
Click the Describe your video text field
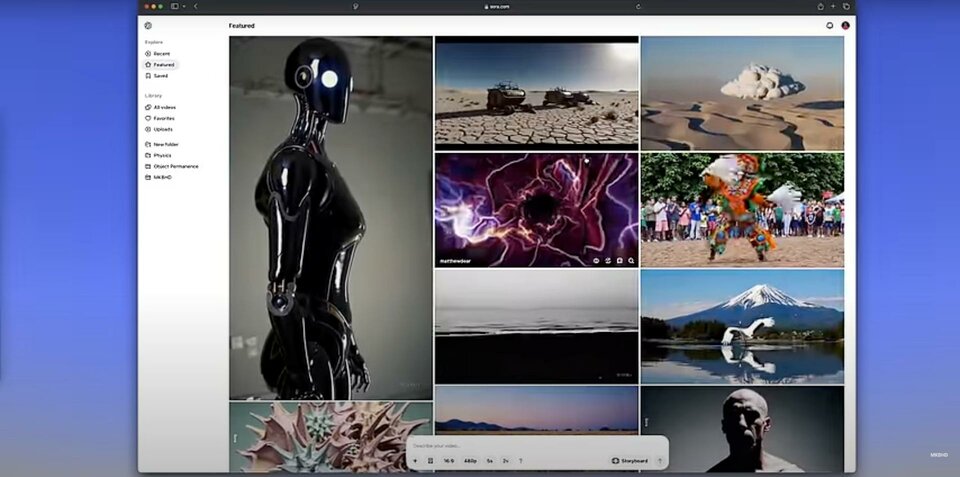520,445
